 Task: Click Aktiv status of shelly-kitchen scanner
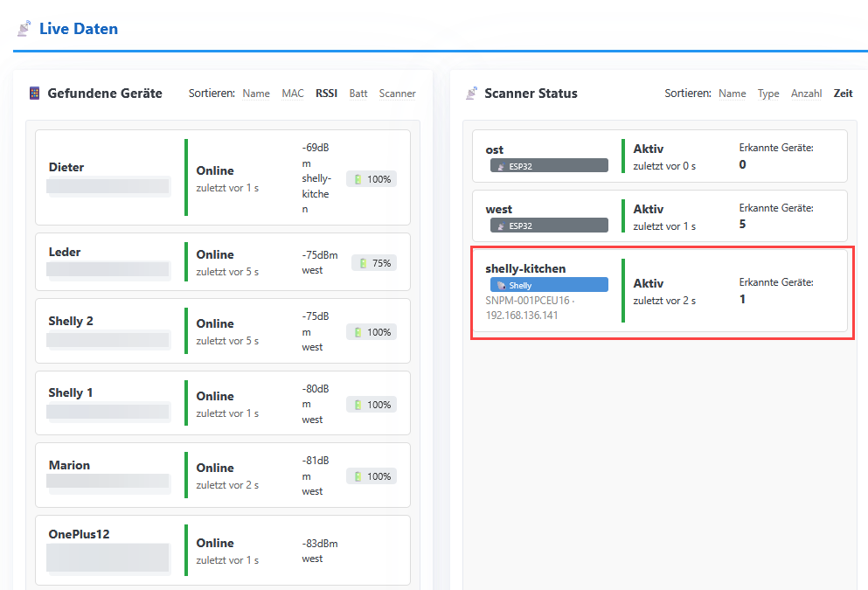tap(649, 283)
